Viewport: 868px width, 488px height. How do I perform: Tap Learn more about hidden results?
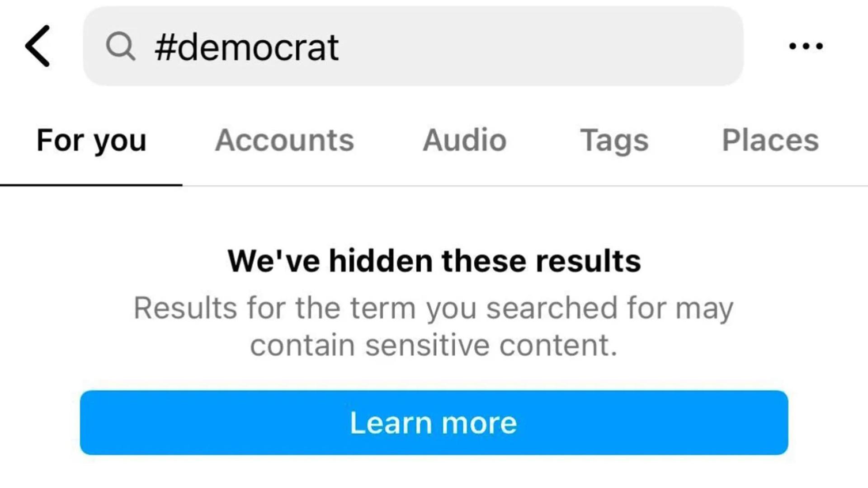click(x=434, y=422)
